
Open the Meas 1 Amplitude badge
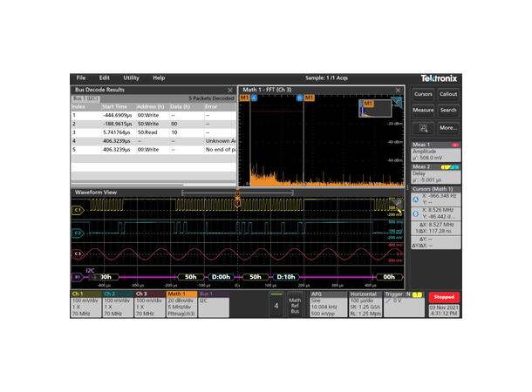pos(436,152)
